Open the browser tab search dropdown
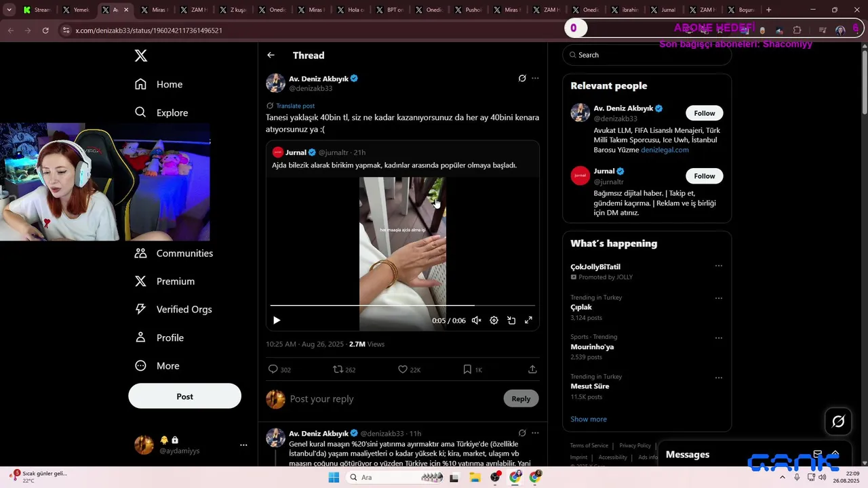Image resolution: width=868 pixels, height=488 pixels. (x=9, y=10)
